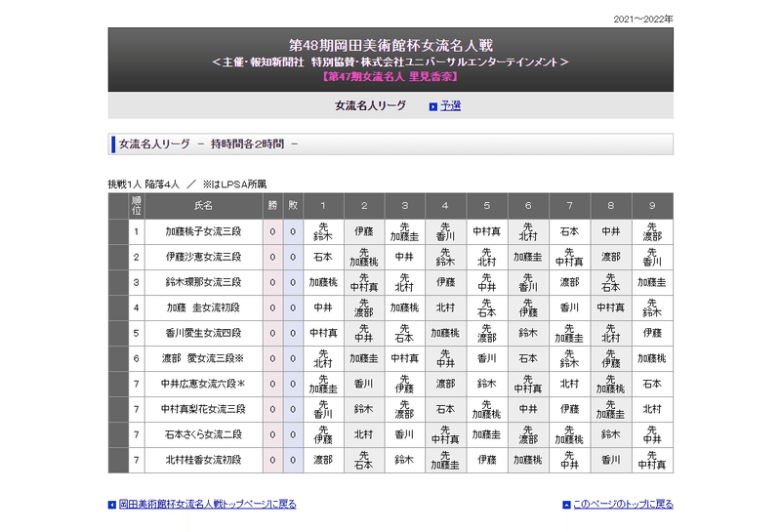Viewport: 781px width, 532px height.
Task: Click 加藤圭's round 1 cell 中井
Action: coord(323,307)
